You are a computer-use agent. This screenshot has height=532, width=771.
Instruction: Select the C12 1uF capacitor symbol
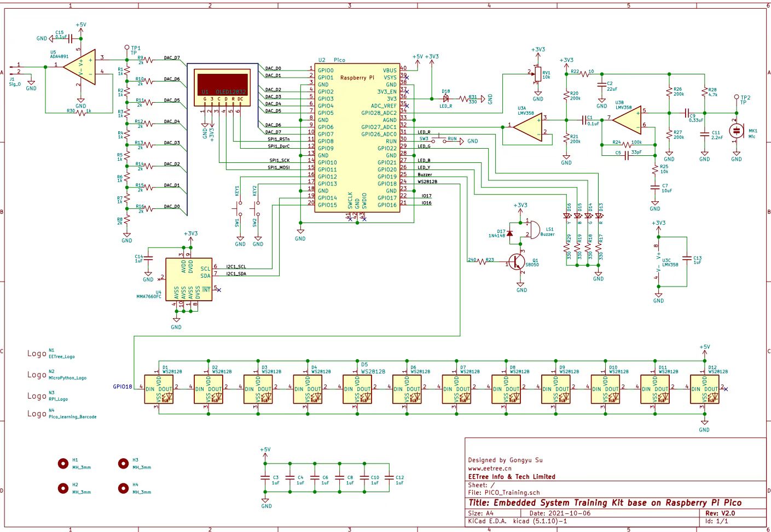(390, 477)
